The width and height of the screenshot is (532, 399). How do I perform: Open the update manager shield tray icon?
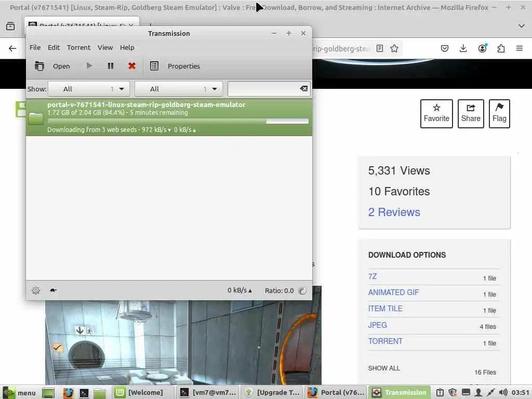click(453, 393)
